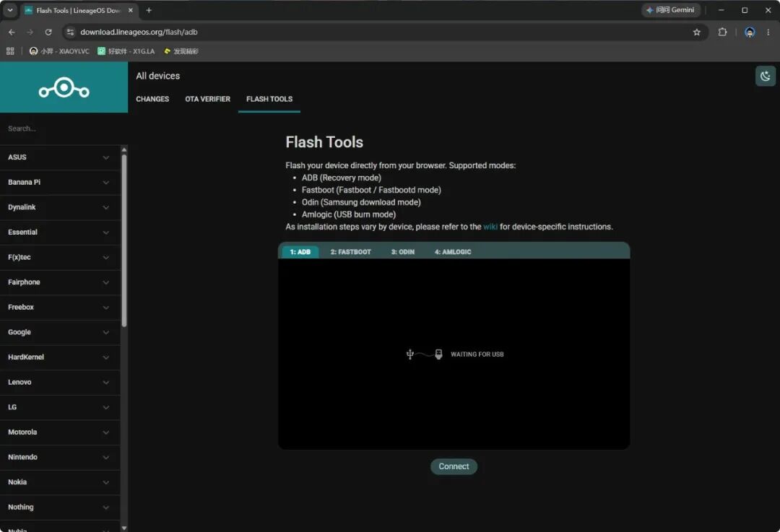This screenshot has width=780, height=532.
Task: Bookmark this page with the star icon
Action: (696, 32)
